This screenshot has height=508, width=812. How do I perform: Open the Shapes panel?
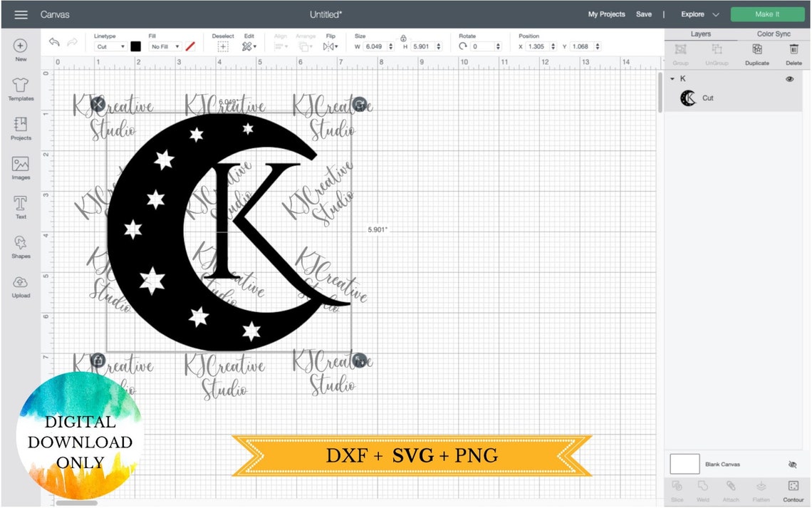click(x=21, y=247)
